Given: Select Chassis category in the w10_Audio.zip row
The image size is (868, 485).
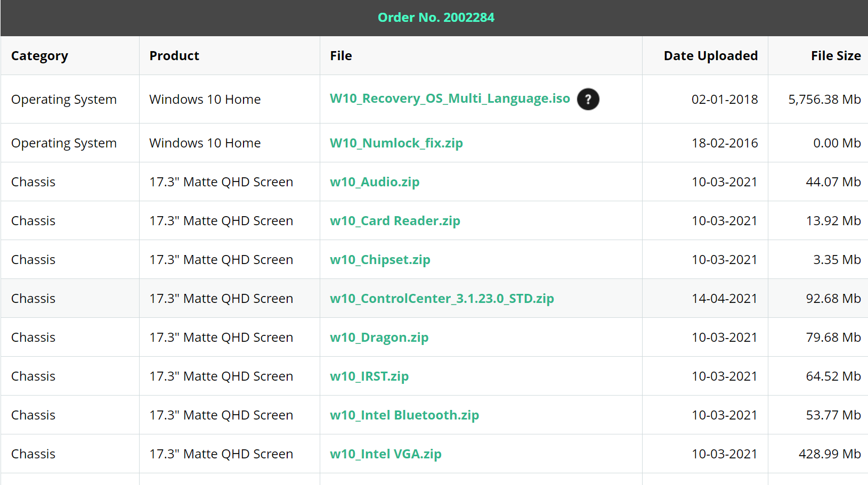Looking at the screenshot, I should [33, 182].
